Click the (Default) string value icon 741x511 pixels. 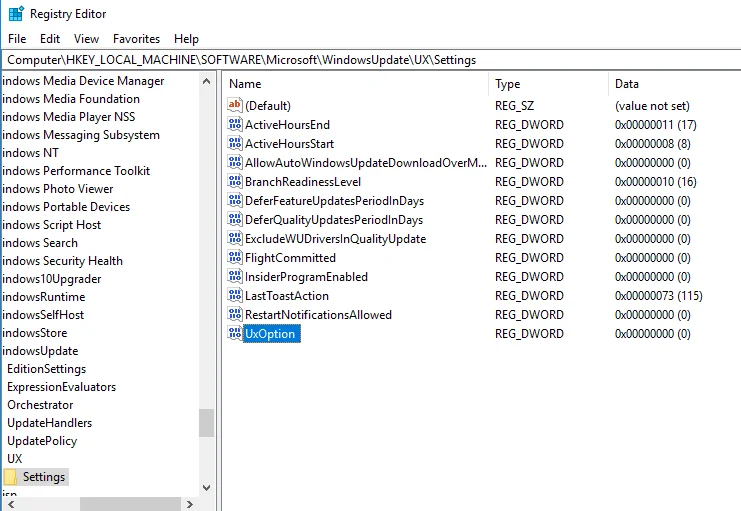tap(234, 105)
